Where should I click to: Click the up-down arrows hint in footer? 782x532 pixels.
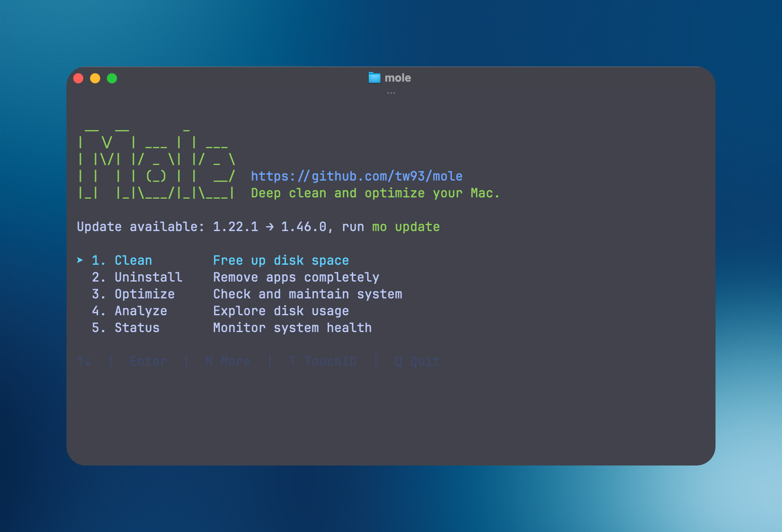pyautogui.click(x=85, y=362)
